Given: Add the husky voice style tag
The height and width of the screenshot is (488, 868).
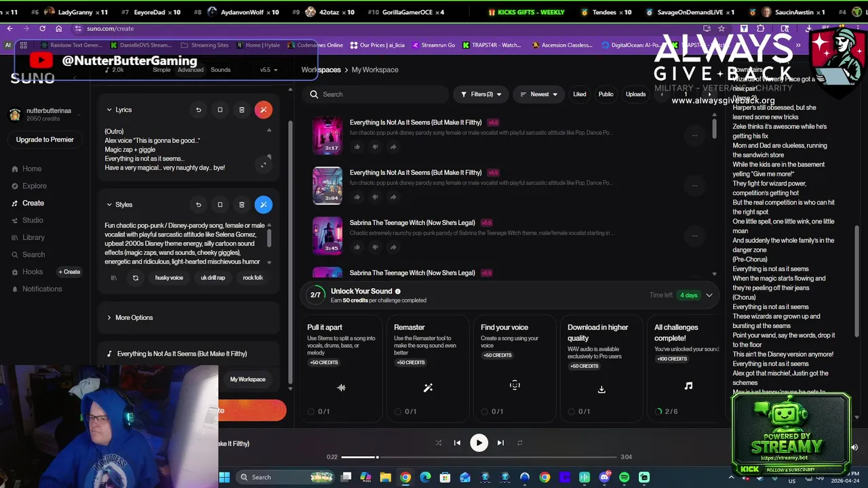Looking at the screenshot, I should pyautogui.click(x=169, y=278).
